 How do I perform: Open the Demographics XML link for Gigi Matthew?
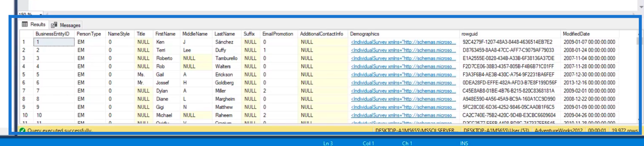(403, 107)
